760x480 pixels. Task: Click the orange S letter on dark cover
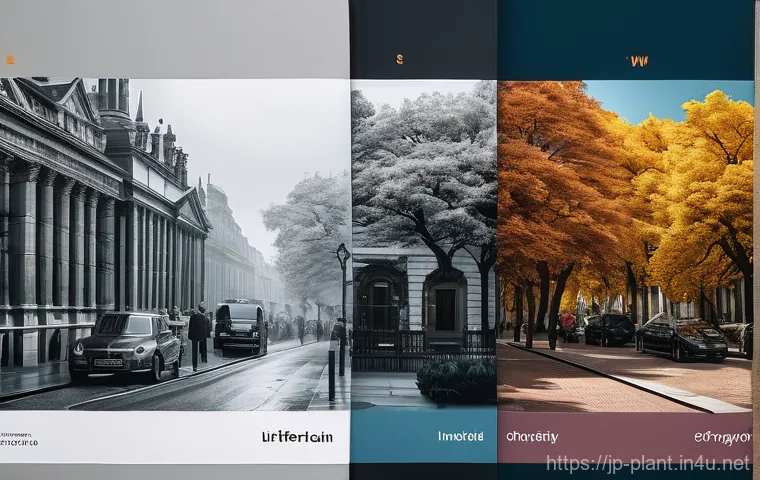tap(399, 59)
